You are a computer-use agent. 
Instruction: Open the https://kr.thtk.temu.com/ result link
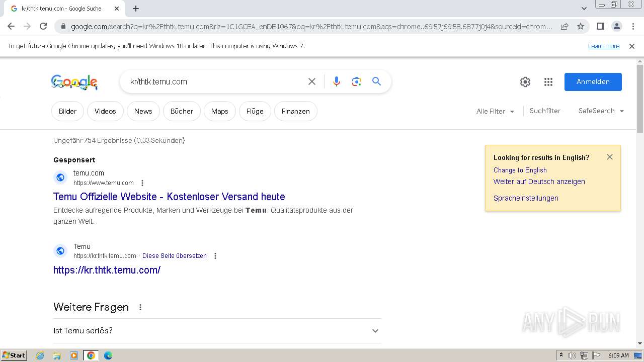pyautogui.click(x=107, y=270)
